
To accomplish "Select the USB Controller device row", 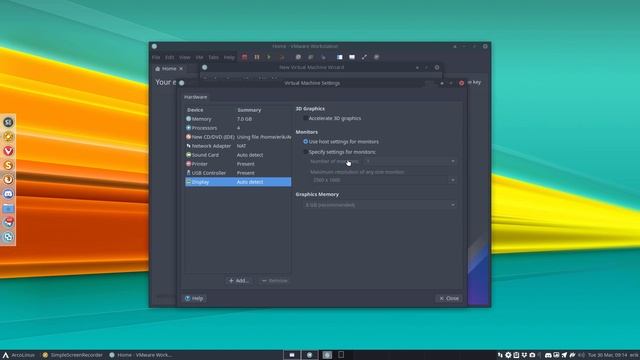I will coord(238,173).
